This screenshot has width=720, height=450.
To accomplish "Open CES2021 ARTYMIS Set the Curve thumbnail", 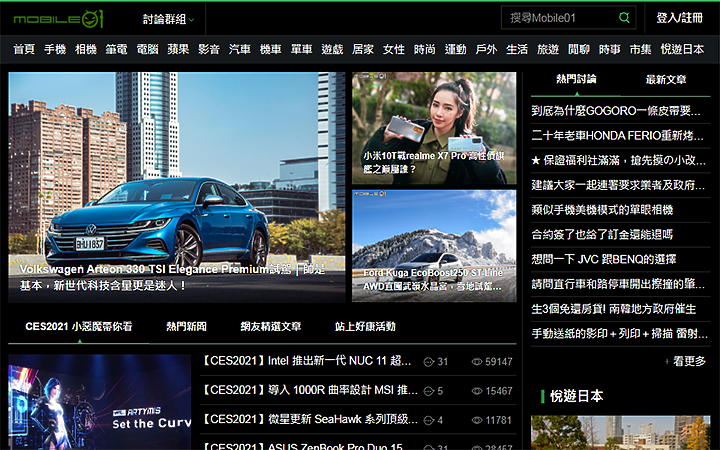I will (100, 402).
